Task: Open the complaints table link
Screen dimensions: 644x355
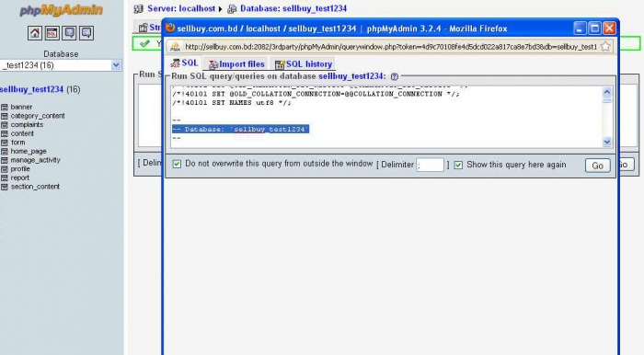Action: pos(27,125)
